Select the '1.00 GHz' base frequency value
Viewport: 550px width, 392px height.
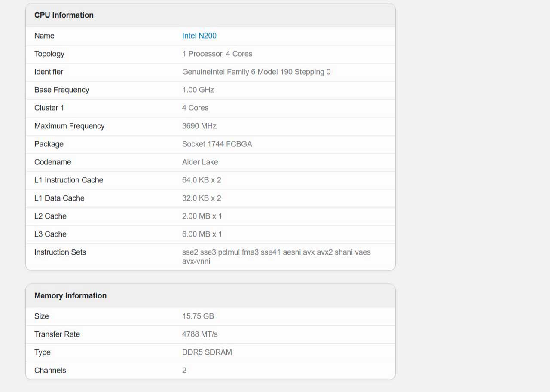coord(198,90)
